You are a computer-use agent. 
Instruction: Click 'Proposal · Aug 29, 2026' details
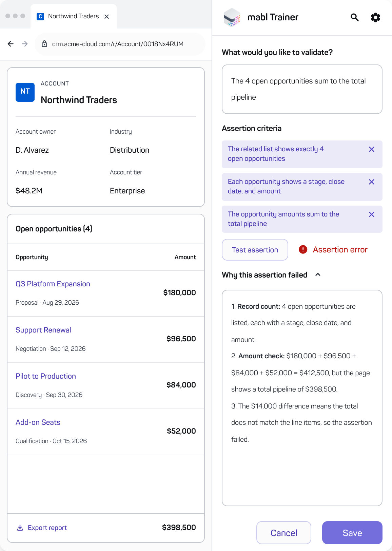[47, 303]
